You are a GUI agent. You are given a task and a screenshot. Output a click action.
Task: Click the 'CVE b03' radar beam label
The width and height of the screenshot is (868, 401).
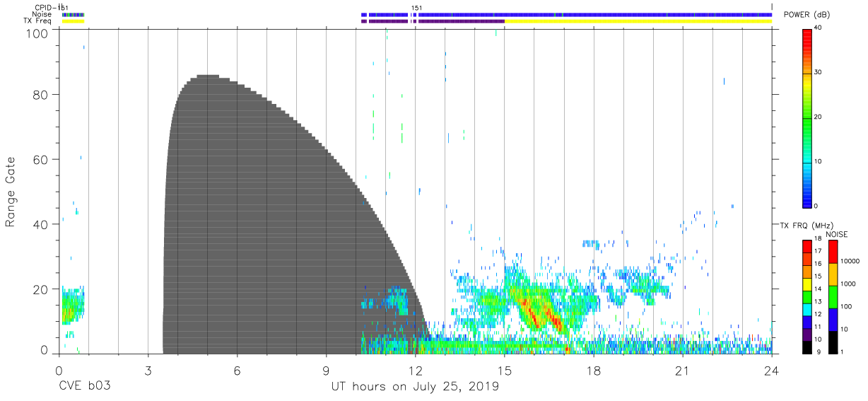click(x=84, y=387)
